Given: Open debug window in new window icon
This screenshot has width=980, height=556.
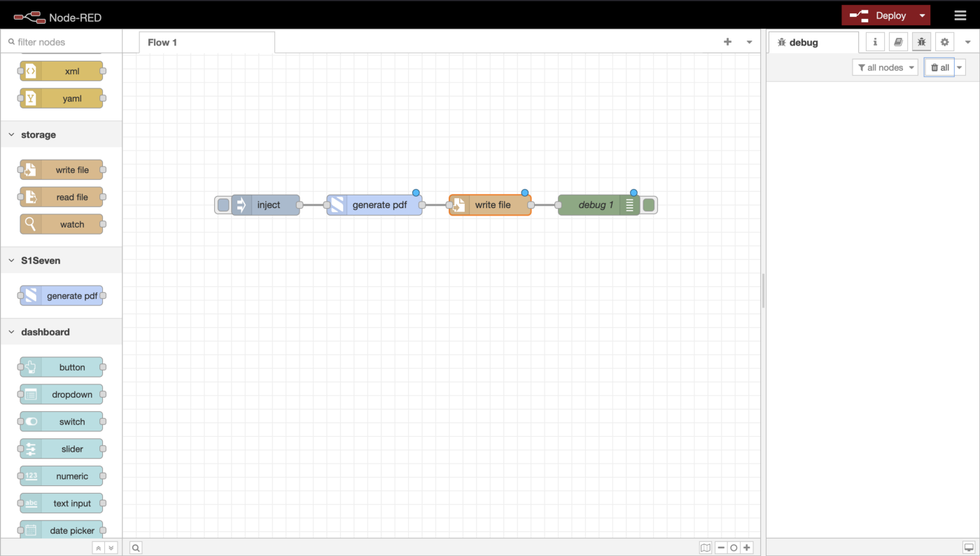Looking at the screenshot, I should pyautogui.click(x=969, y=548).
